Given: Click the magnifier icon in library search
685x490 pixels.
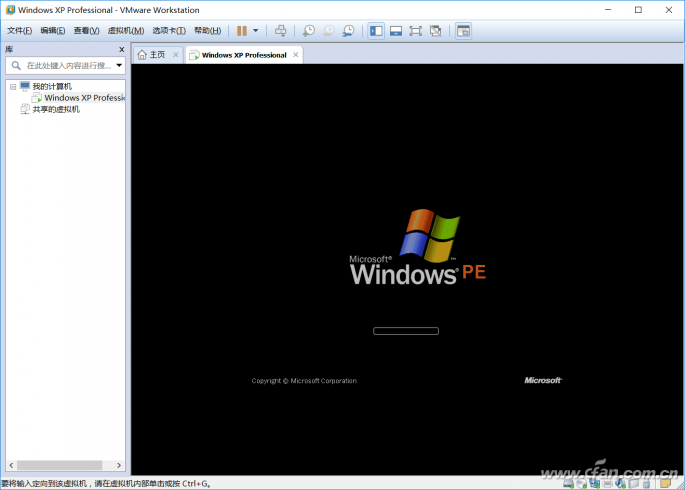Looking at the screenshot, I should point(16,66).
